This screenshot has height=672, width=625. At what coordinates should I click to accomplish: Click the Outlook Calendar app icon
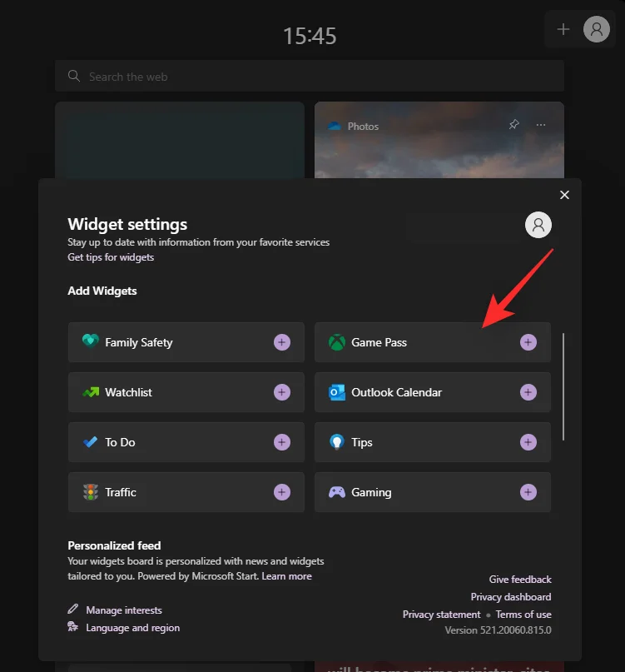click(337, 392)
